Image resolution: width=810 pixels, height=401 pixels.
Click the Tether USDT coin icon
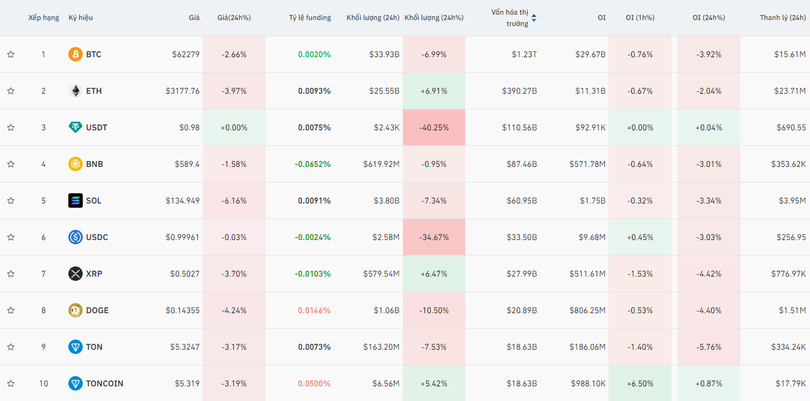click(x=75, y=127)
